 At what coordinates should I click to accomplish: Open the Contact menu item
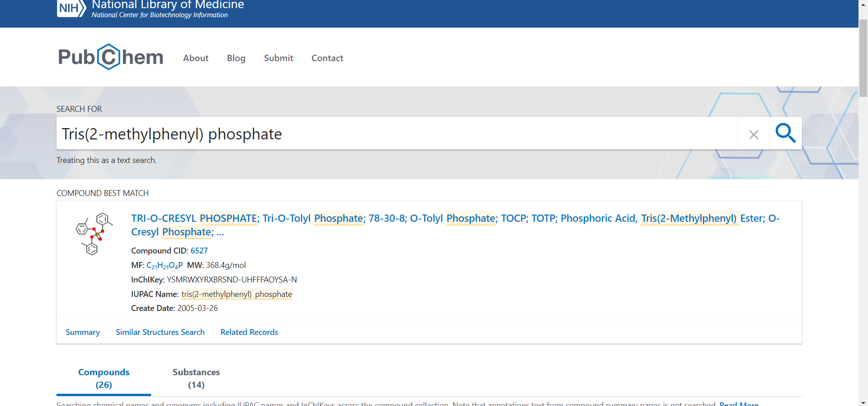click(x=327, y=58)
